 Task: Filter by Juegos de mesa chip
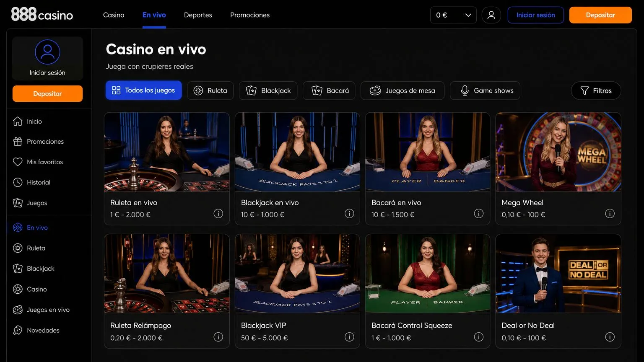(x=402, y=90)
